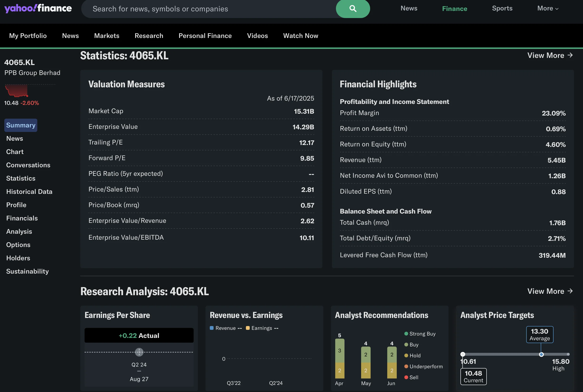Viewport: 583px width, 392px height.
Task: Select Options in the sidebar
Action: [x=18, y=244]
